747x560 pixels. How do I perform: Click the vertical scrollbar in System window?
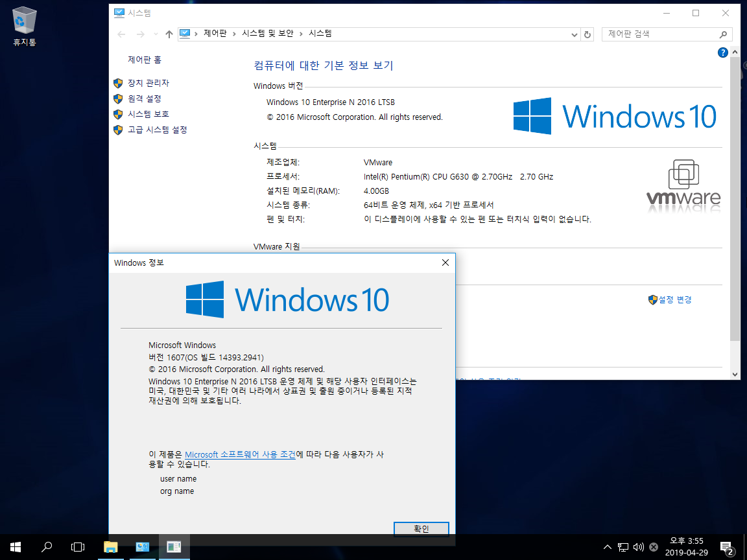tap(735, 198)
